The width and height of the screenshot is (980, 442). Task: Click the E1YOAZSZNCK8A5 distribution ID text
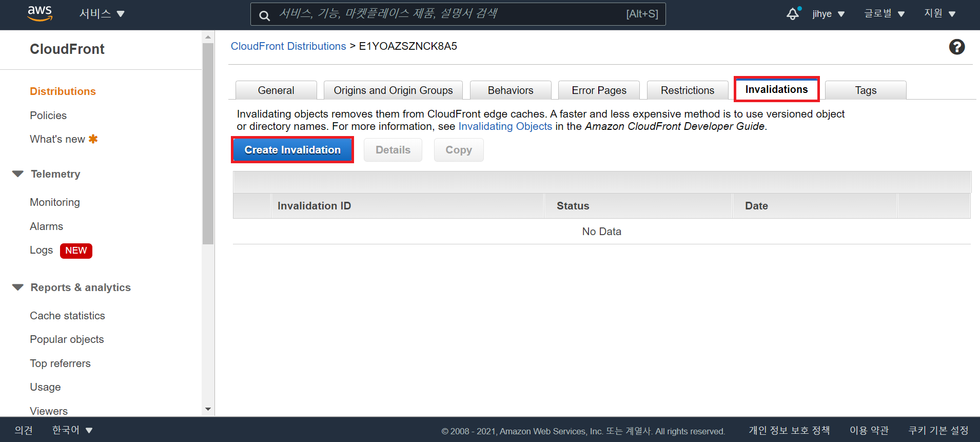tap(408, 46)
